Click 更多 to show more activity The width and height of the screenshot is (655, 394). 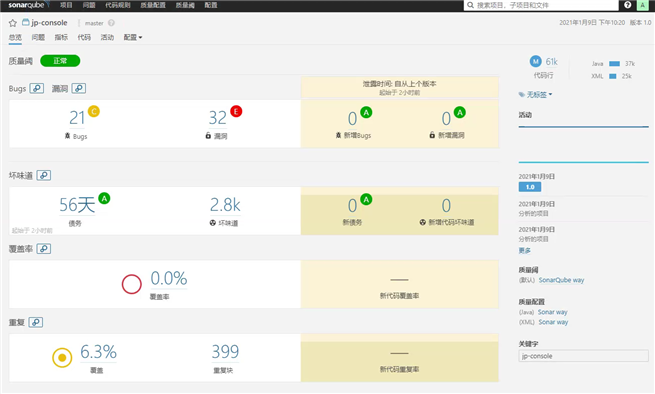coord(525,251)
